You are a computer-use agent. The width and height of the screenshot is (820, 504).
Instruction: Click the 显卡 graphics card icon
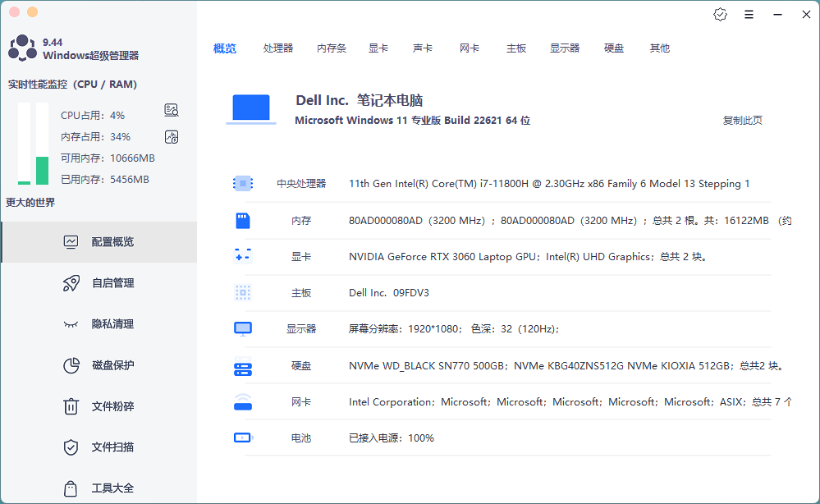[243, 256]
